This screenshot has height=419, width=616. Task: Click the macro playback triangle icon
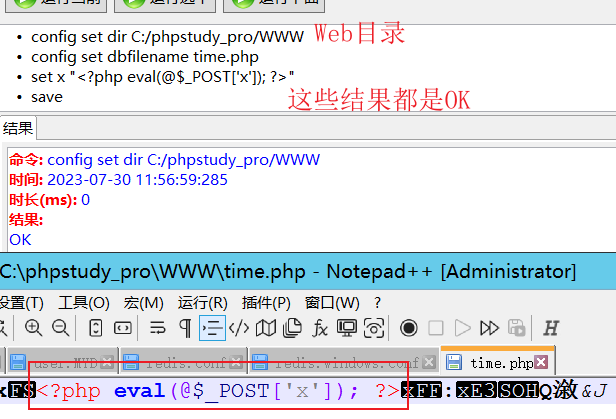pyautogui.click(x=462, y=328)
